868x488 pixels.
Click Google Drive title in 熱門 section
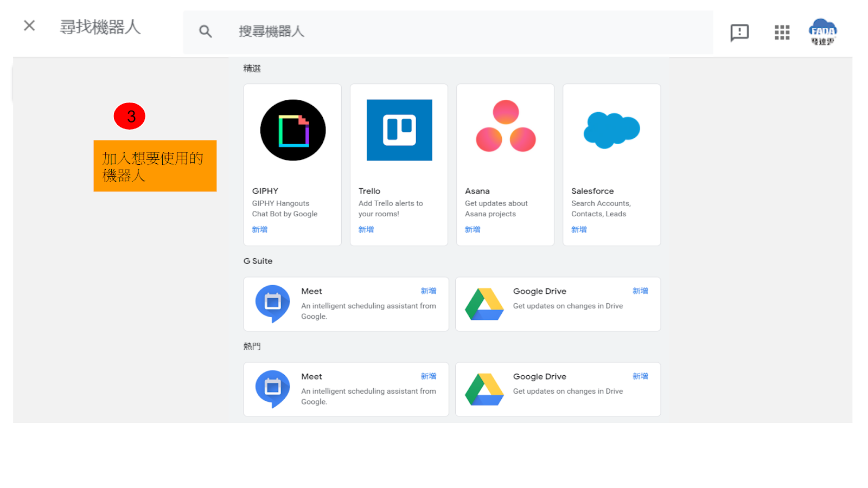pyautogui.click(x=540, y=376)
